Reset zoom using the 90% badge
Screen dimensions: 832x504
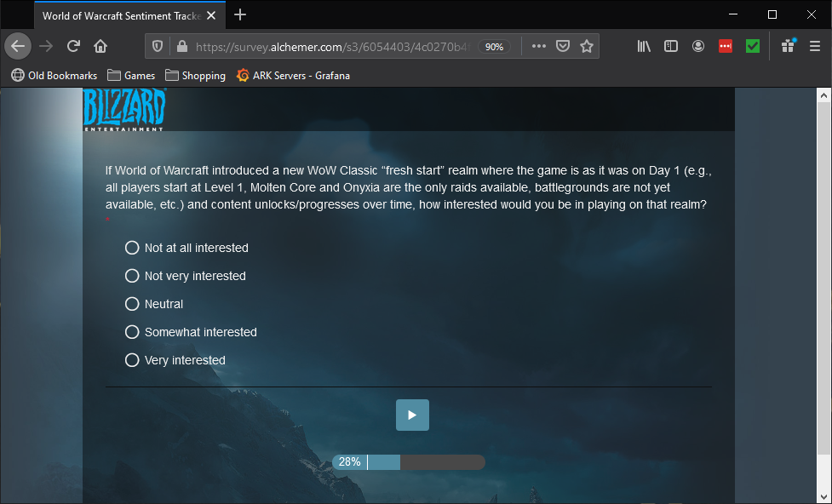coord(494,47)
